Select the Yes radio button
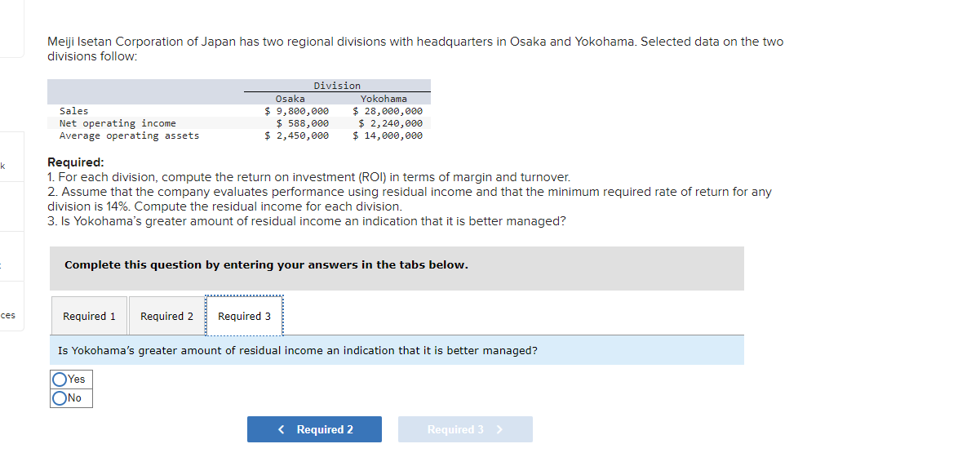 point(60,379)
